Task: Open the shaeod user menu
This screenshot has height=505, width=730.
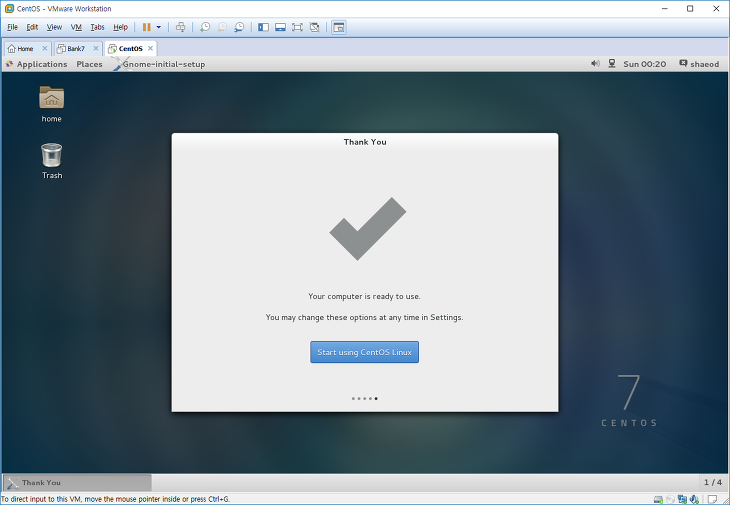Action: tap(699, 64)
